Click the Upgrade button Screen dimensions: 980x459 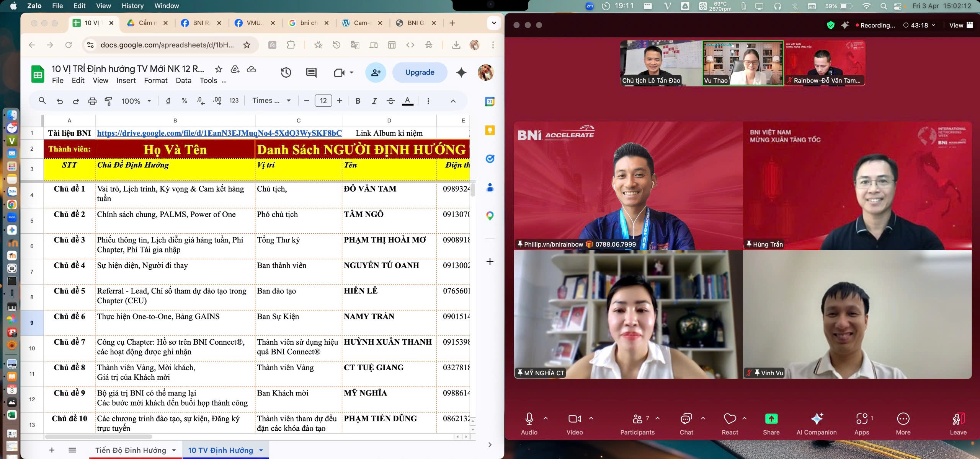420,72
